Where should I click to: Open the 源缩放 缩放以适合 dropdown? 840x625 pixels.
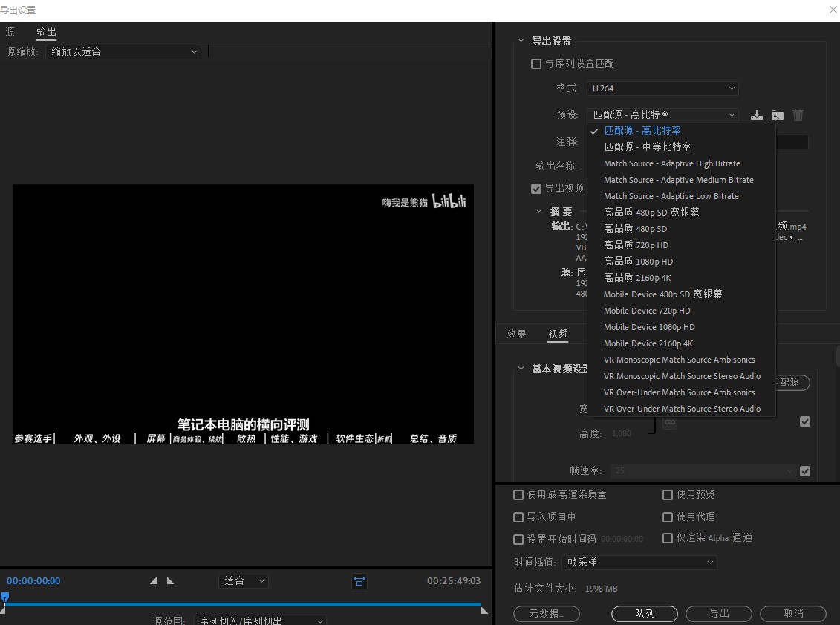[x=123, y=52]
